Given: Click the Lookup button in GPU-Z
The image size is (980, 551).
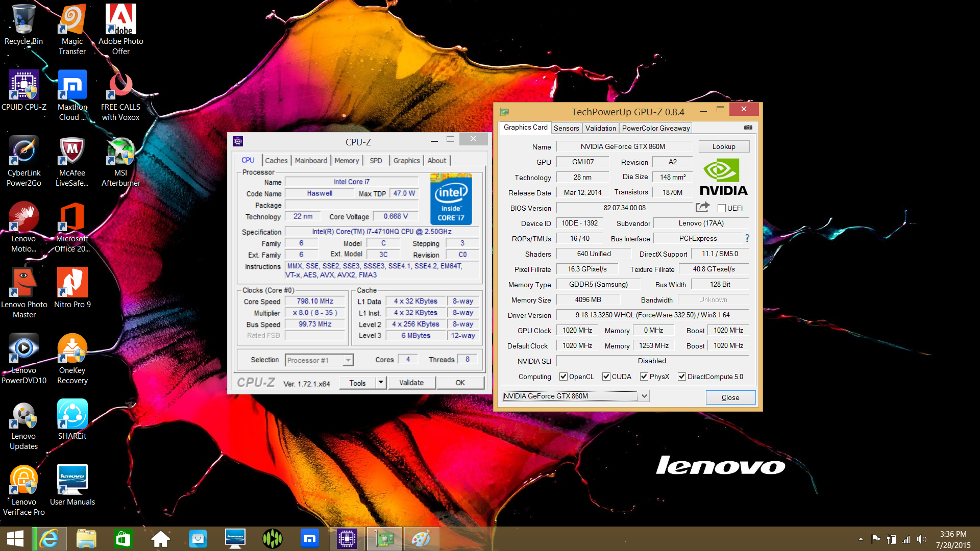Looking at the screenshot, I should pyautogui.click(x=724, y=146).
